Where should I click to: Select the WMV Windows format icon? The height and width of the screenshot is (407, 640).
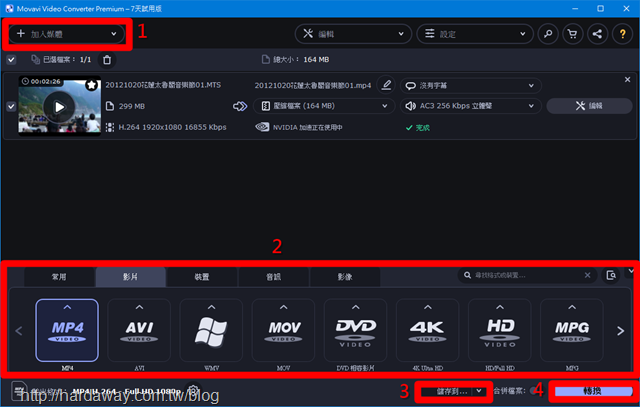click(x=211, y=330)
